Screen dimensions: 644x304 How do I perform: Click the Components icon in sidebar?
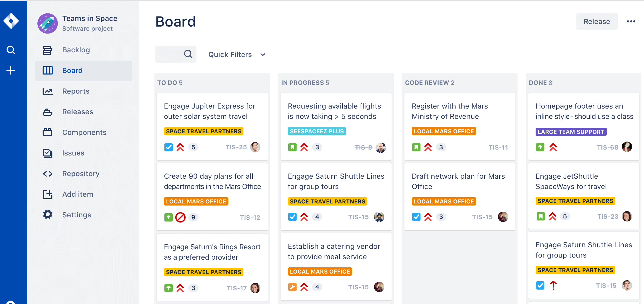48,132
